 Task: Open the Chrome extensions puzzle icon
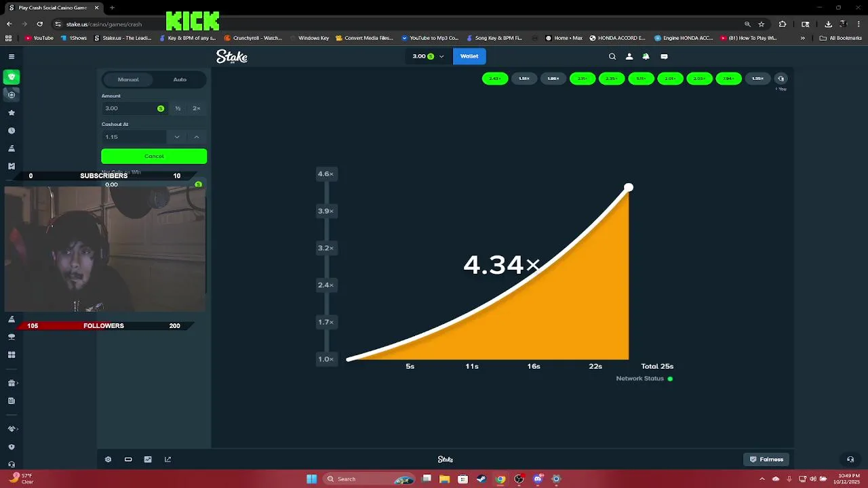(783, 24)
